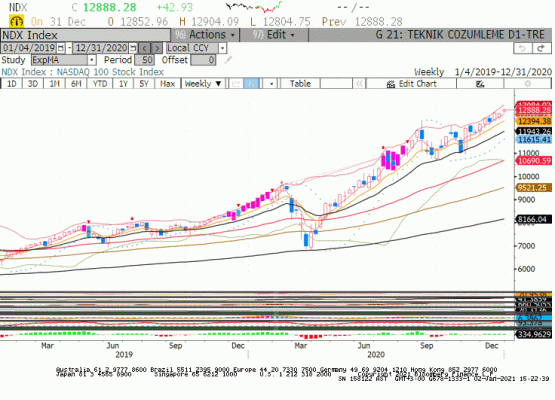Select the 1D range tab
The height and width of the screenshot is (400, 555).
point(12,84)
